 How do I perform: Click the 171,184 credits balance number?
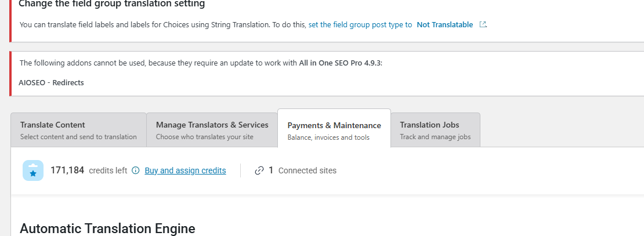tap(67, 170)
